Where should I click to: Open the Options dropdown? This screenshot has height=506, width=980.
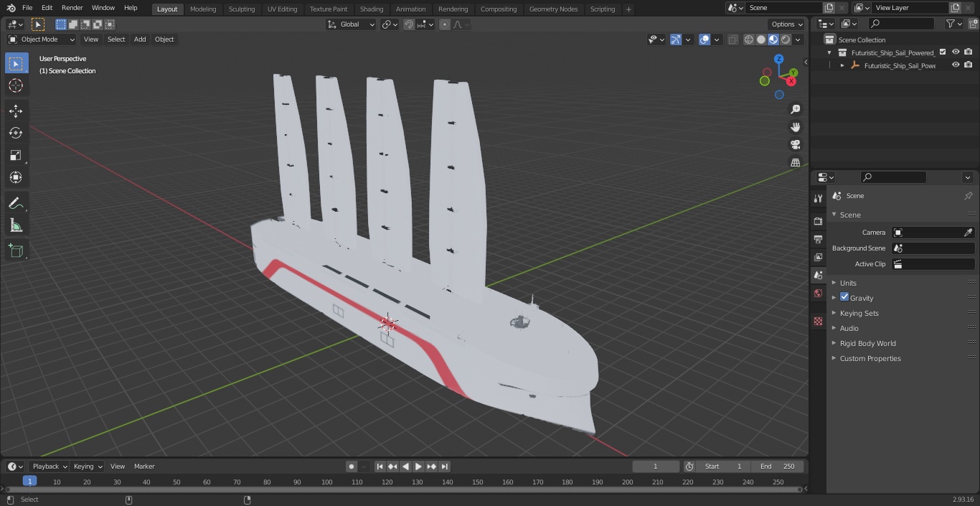(787, 24)
